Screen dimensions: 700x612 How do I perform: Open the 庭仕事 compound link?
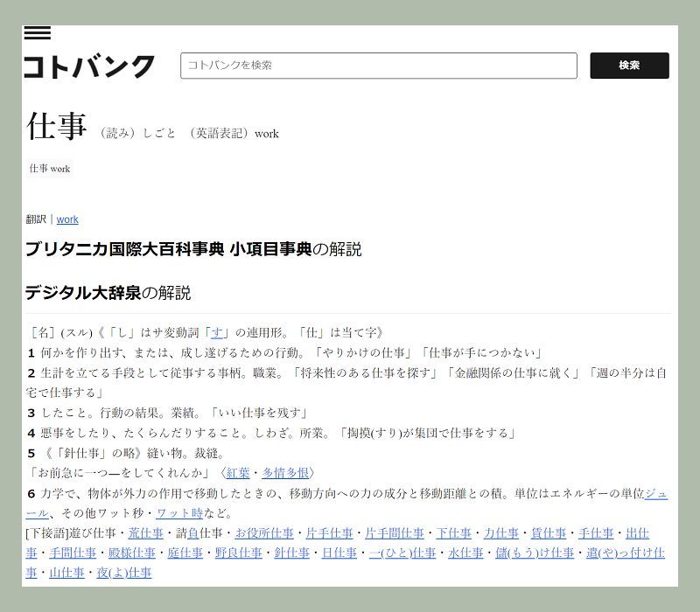click(185, 553)
